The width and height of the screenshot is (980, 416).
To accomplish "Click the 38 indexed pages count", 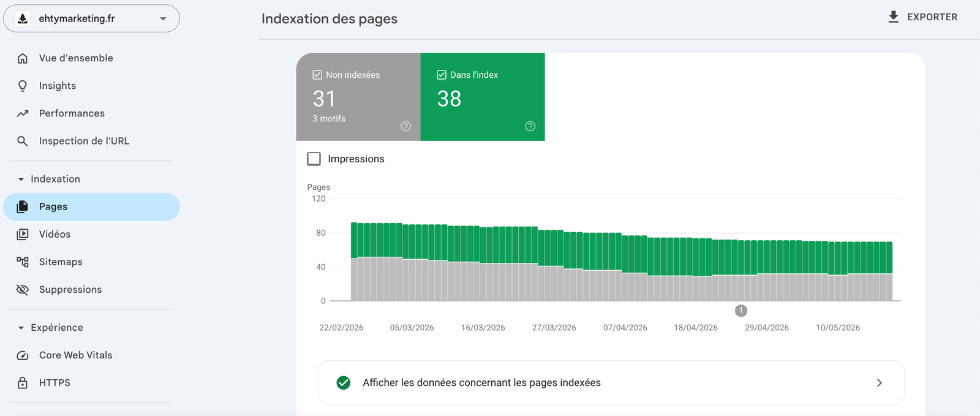I will pyautogui.click(x=449, y=99).
